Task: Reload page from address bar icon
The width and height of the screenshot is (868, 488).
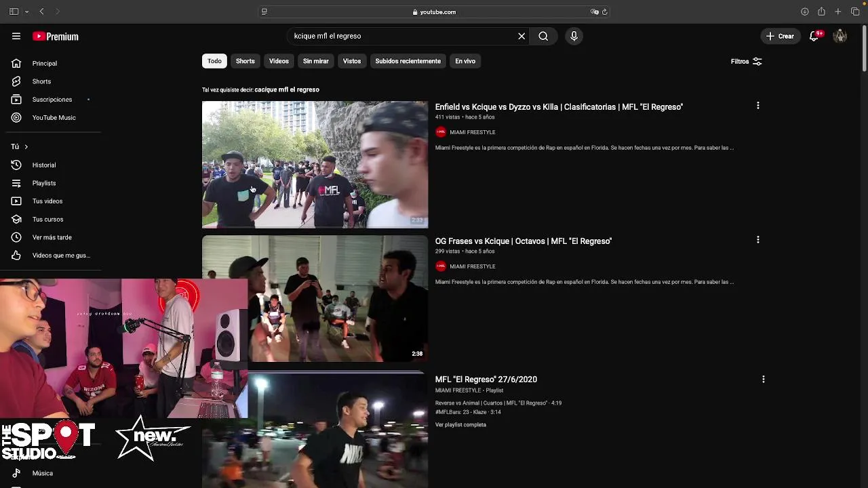Action: 604,12
